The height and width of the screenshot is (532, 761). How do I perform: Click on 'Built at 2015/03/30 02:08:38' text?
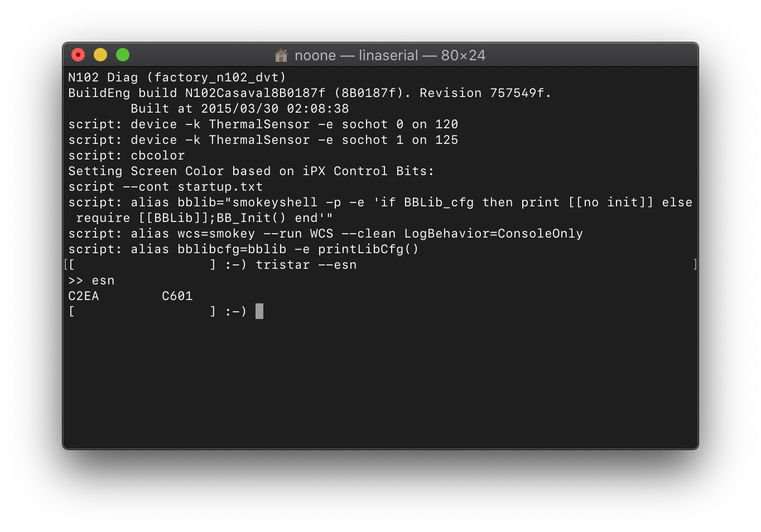click(240, 109)
